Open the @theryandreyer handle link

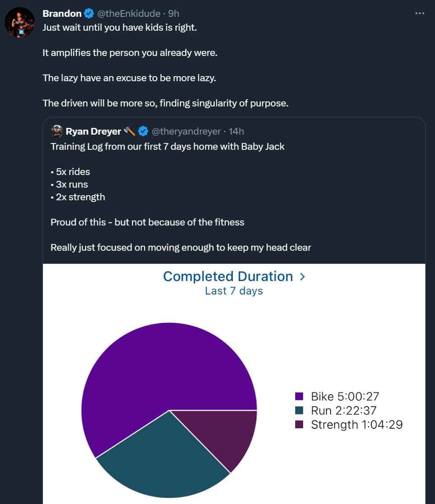[186, 131]
